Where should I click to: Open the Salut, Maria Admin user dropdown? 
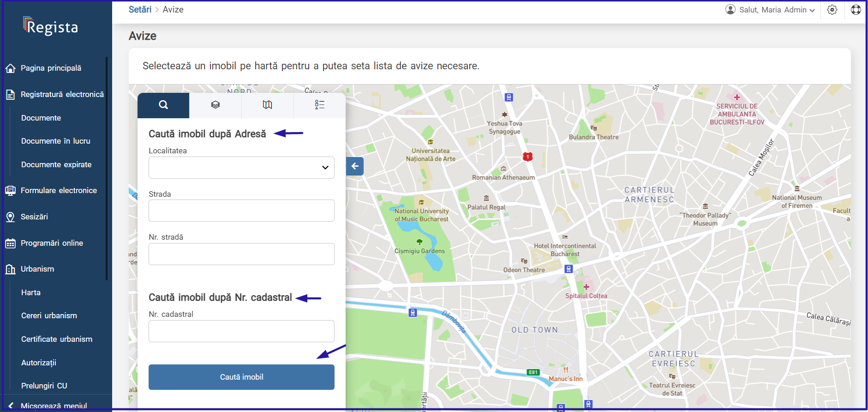click(771, 10)
